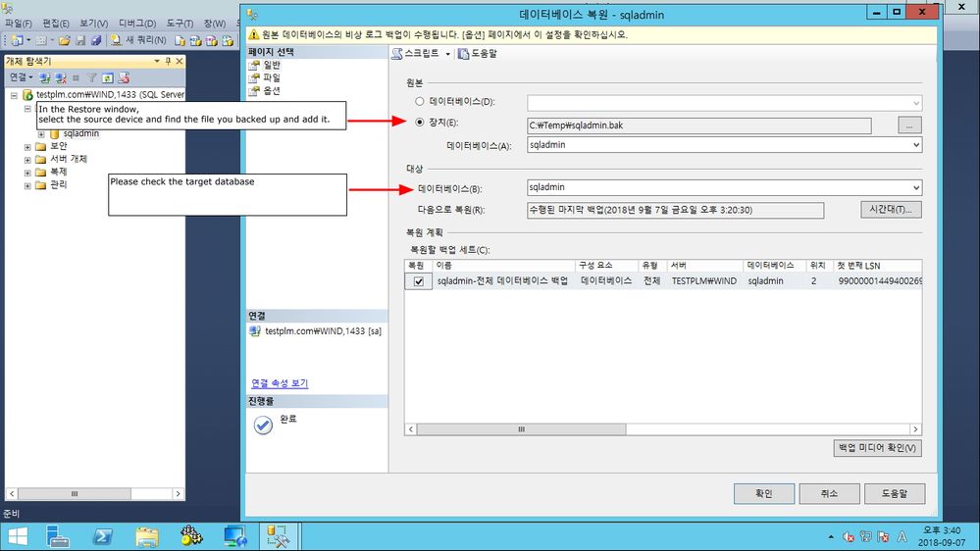This screenshot has height=551, width=980.
Task: Open PowerShell from the Windows taskbar
Action: point(102,536)
